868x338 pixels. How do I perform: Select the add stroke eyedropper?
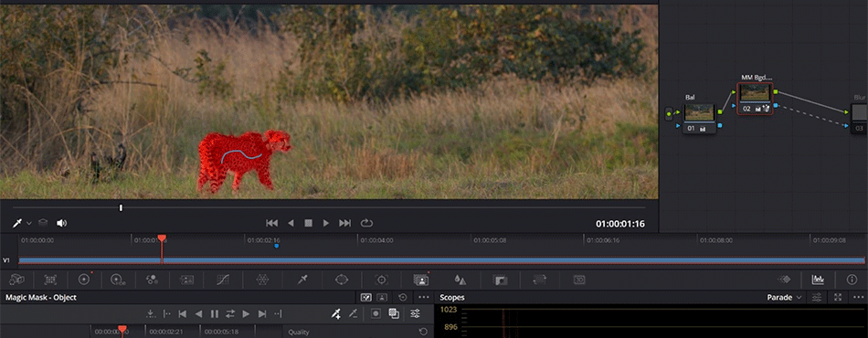pyautogui.click(x=336, y=314)
